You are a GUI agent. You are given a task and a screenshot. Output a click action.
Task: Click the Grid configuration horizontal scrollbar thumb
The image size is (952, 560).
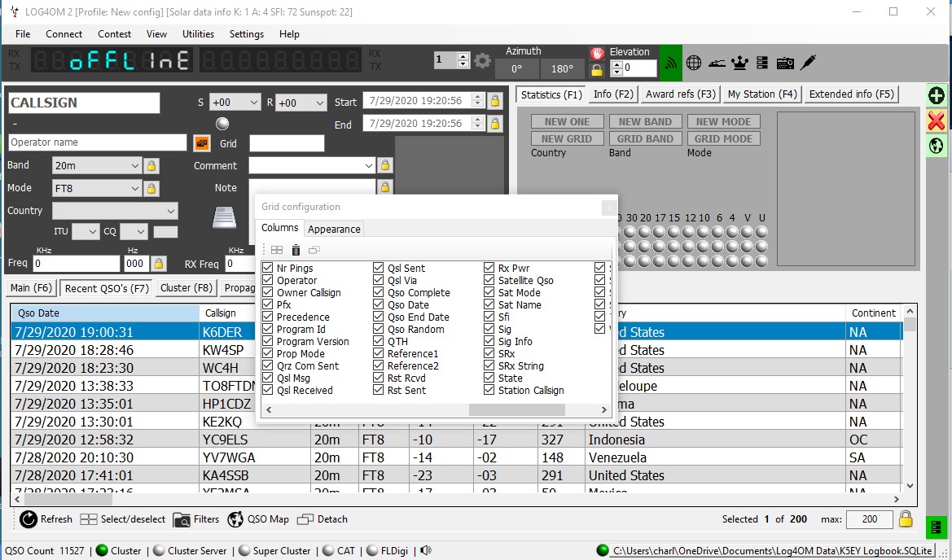point(516,409)
